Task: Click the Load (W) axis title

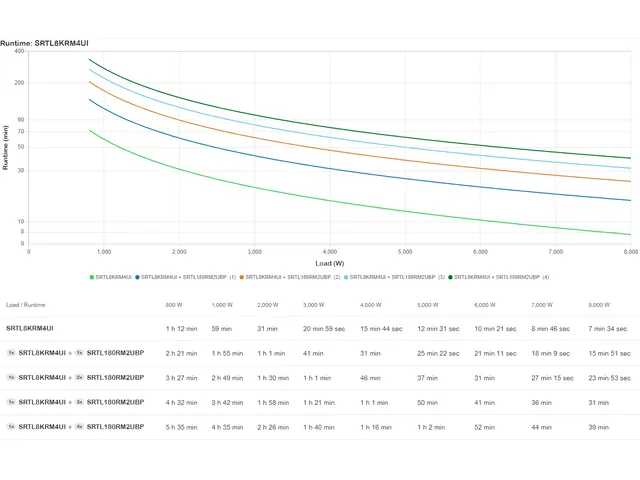Action: click(329, 263)
